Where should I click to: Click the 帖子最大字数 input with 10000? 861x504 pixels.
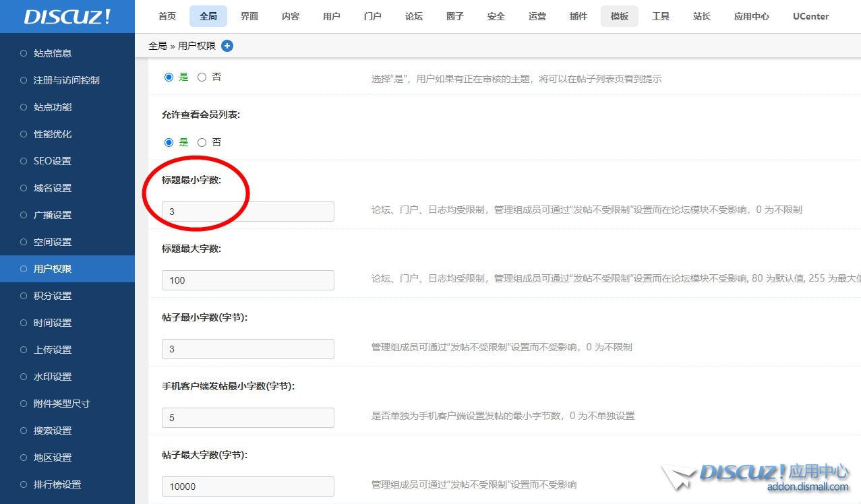(x=247, y=486)
